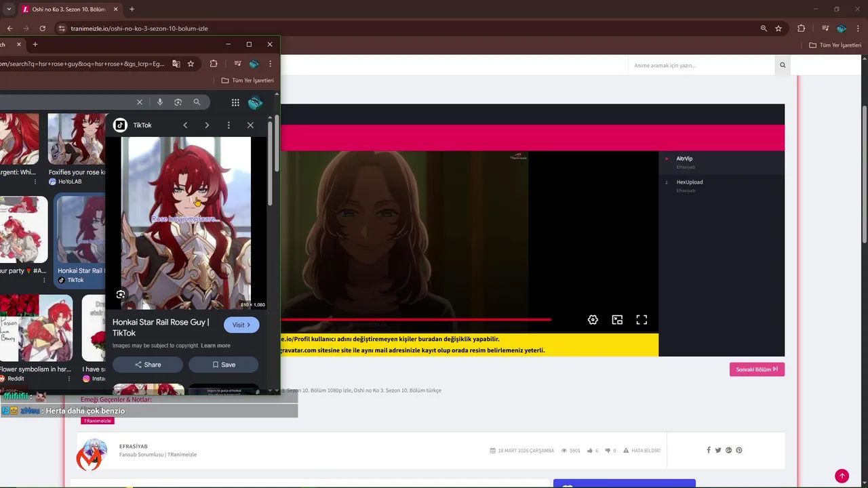Click the TRanimeizle pink tag
The height and width of the screenshot is (488, 868).
[x=98, y=421]
